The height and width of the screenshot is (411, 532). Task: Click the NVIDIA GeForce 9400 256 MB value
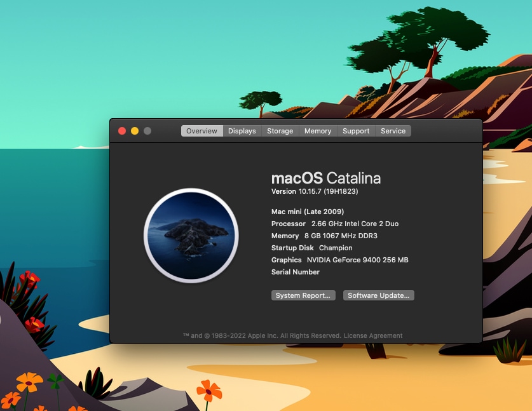[358, 260]
